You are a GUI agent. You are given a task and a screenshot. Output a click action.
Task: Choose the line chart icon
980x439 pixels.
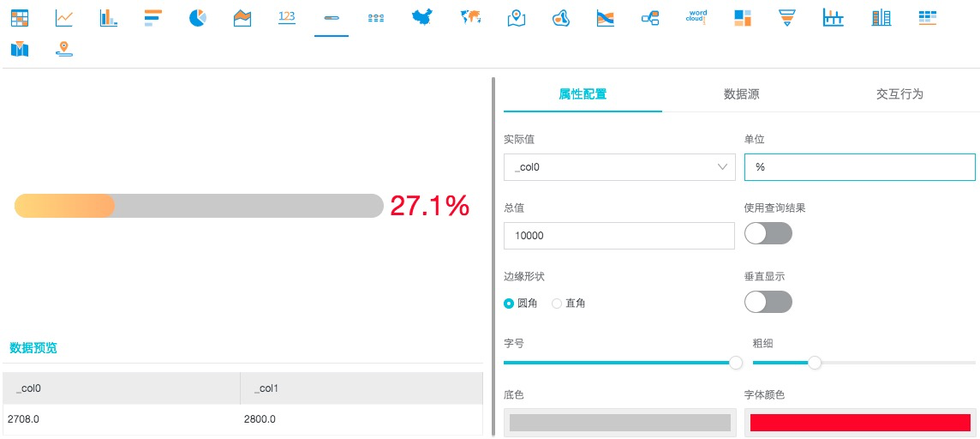[x=63, y=18]
